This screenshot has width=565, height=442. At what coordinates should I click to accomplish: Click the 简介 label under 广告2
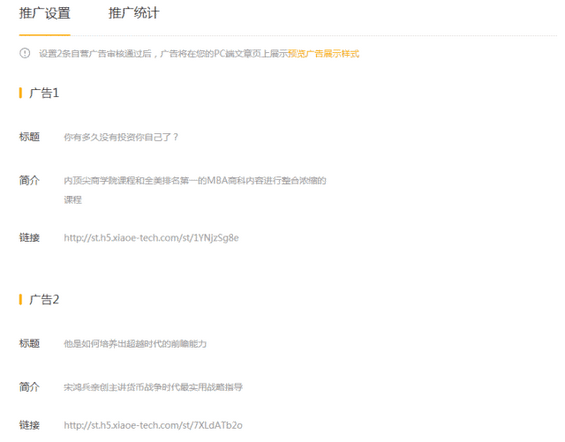[29, 387]
